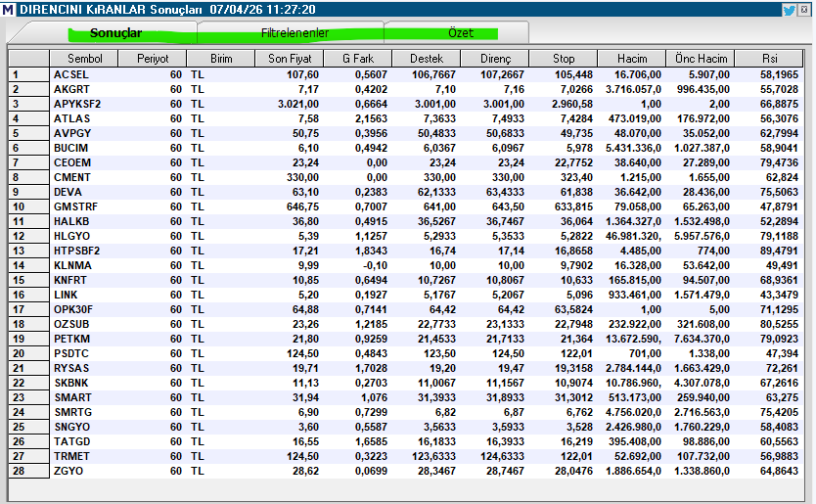Click APYKSF2 last price 3.021,00
816x504 pixels.
pyautogui.click(x=298, y=104)
